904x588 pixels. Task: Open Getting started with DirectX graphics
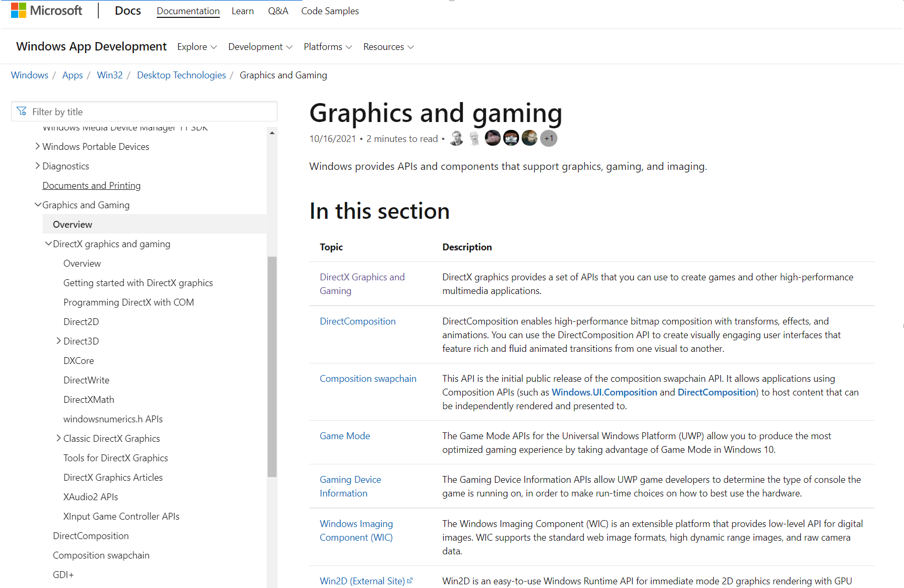tap(138, 282)
